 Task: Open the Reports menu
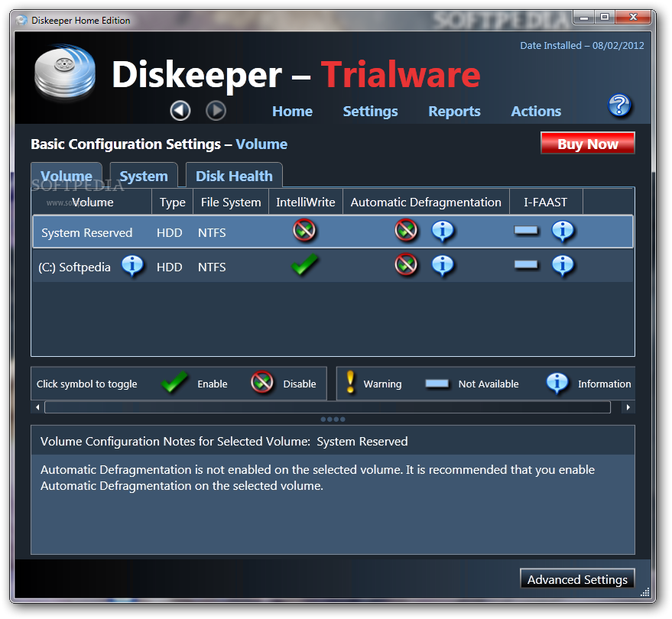click(454, 112)
